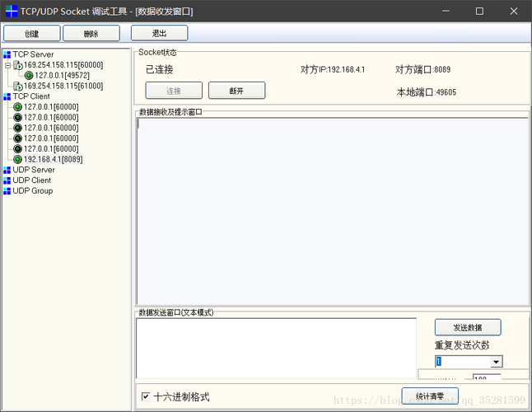This screenshot has width=532, height=412.
Task: Select the TCP Client category icon
Action: [7, 96]
